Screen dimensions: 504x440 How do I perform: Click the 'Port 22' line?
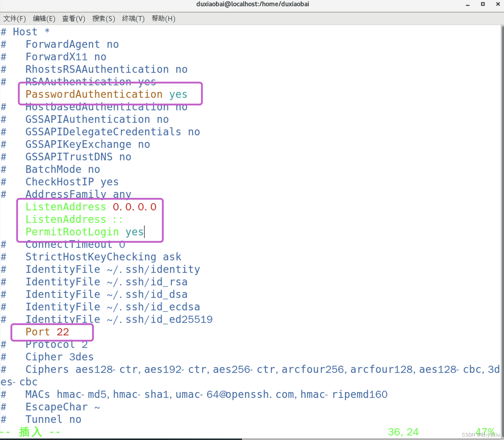coord(47,332)
